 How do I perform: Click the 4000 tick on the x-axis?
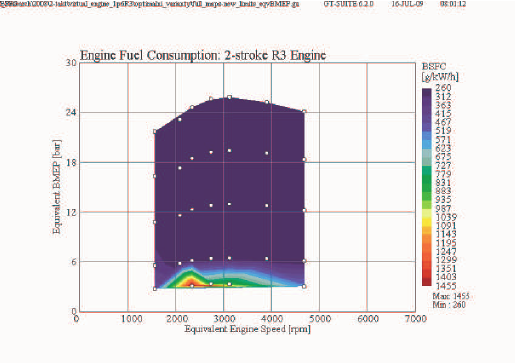pyautogui.click(x=272, y=319)
